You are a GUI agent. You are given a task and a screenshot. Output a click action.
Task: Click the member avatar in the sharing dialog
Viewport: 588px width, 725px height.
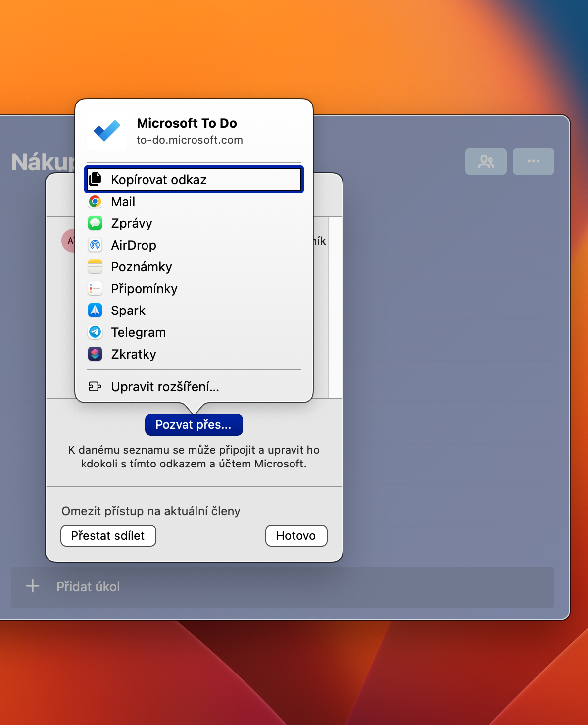coord(68,241)
